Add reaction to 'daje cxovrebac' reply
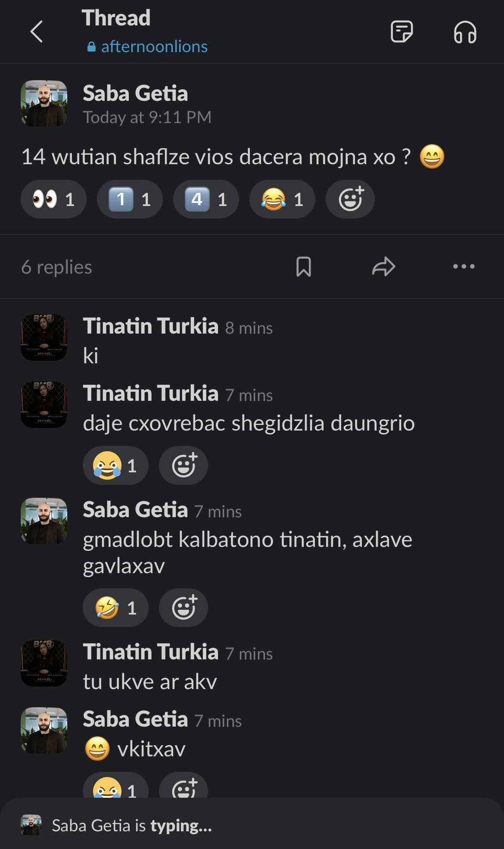 point(184,465)
